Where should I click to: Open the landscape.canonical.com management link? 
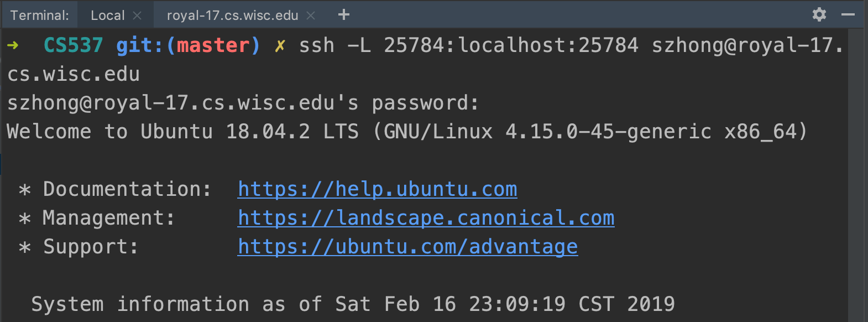[x=426, y=218]
